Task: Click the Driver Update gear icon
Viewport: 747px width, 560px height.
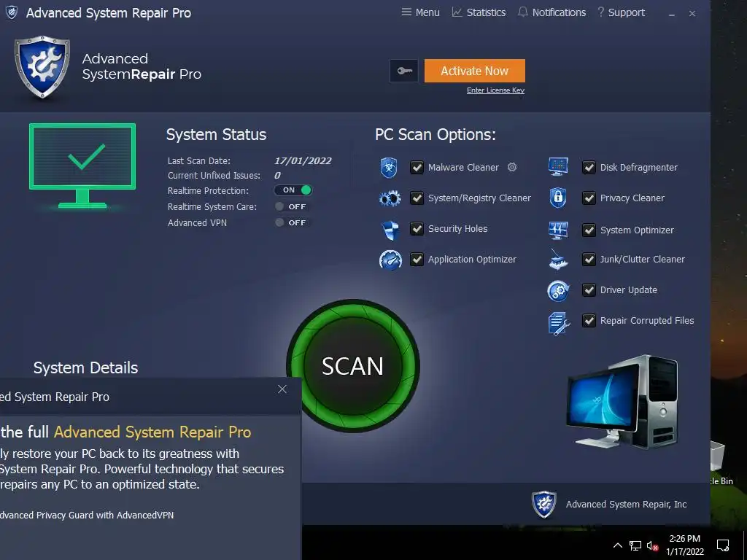Action: [x=558, y=290]
